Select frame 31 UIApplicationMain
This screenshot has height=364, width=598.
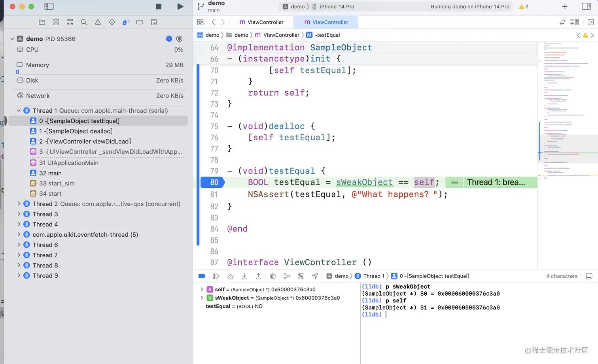98,163
